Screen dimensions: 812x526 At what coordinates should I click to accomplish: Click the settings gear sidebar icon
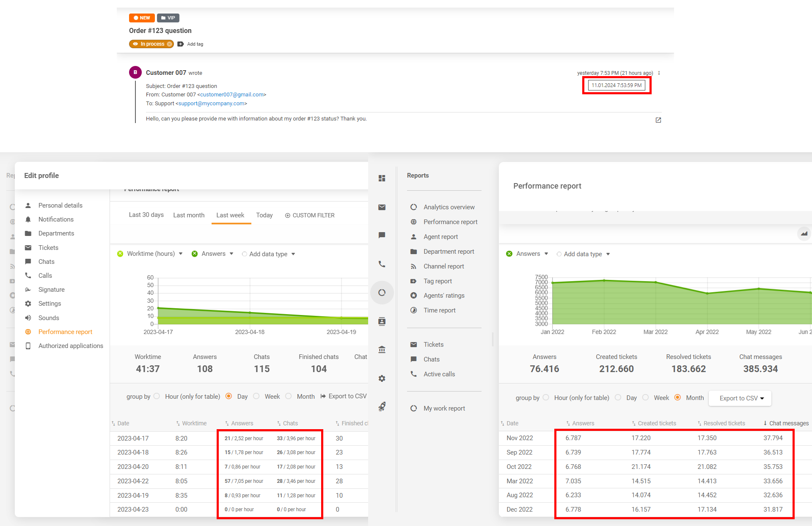click(x=382, y=378)
